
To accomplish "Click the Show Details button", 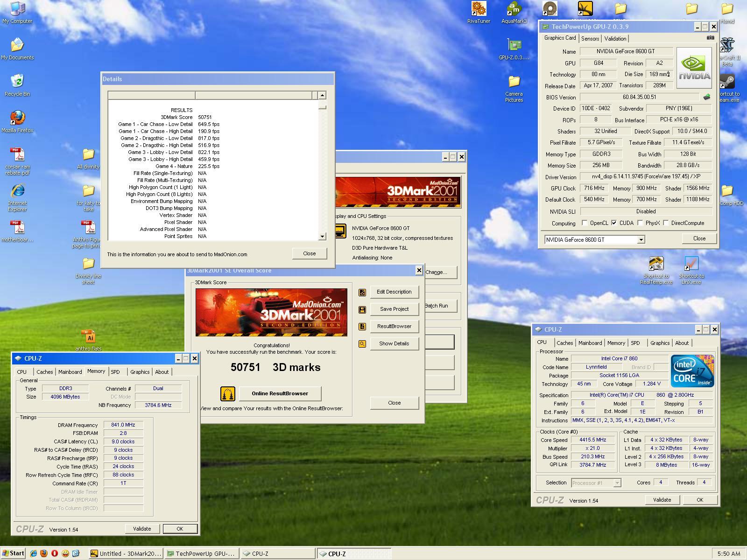I will tap(394, 343).
